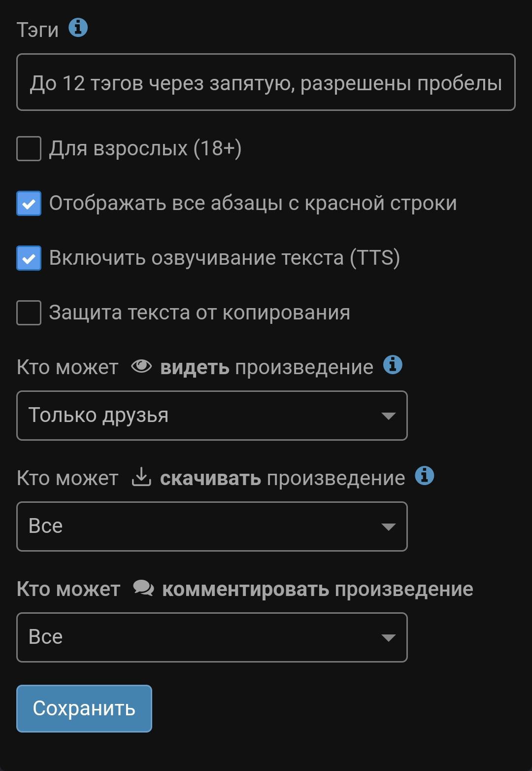Enable the Для взрослых (18+) checkbox
Viewport: 532px width, 771px height.
pos(29,149)
